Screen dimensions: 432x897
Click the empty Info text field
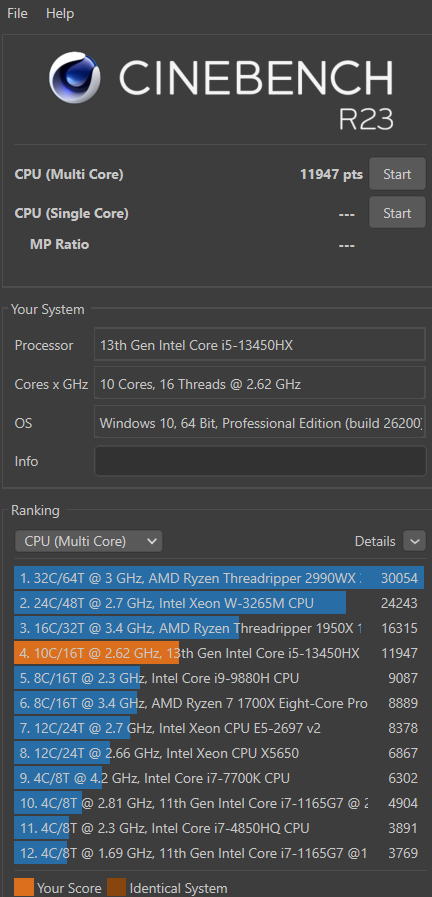pyautogui.click(x=260, y=461)
